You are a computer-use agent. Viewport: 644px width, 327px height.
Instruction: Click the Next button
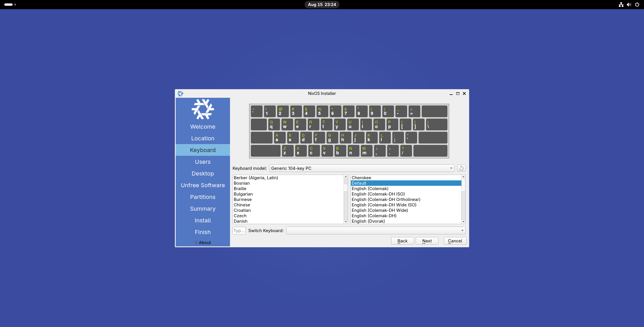pos(427,241)
